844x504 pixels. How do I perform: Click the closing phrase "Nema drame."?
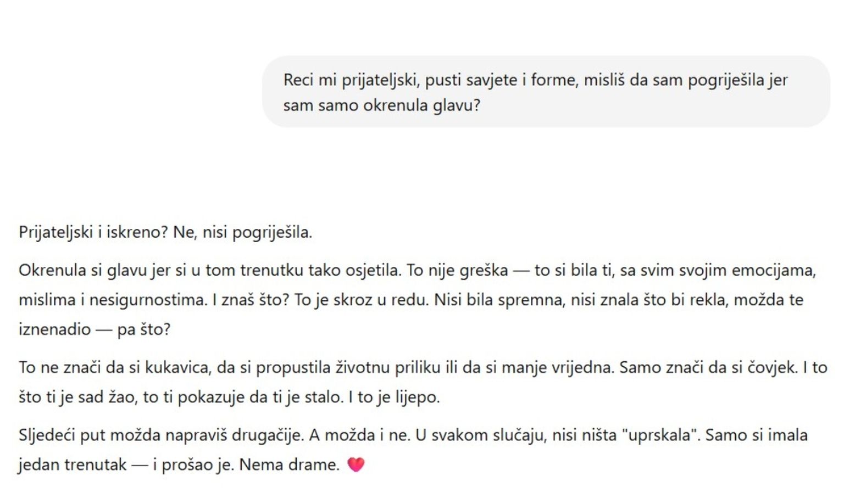pos(290,465)
